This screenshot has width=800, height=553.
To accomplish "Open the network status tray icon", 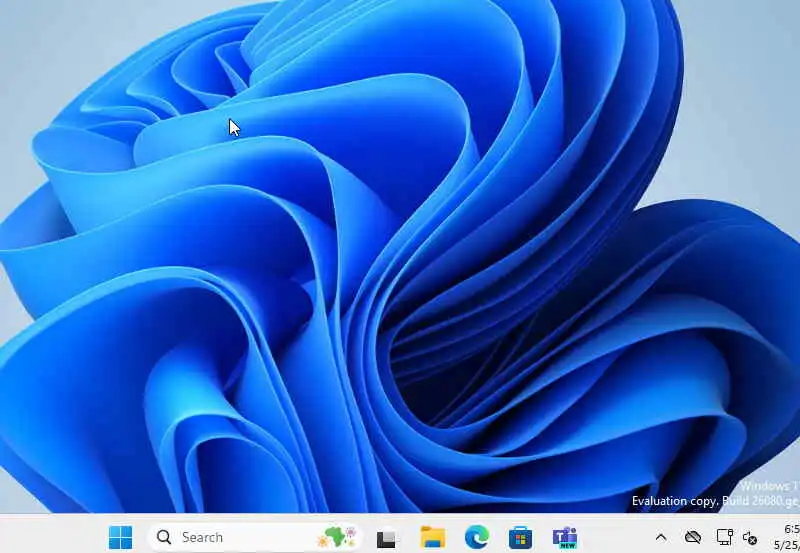I will click(724, 537).
